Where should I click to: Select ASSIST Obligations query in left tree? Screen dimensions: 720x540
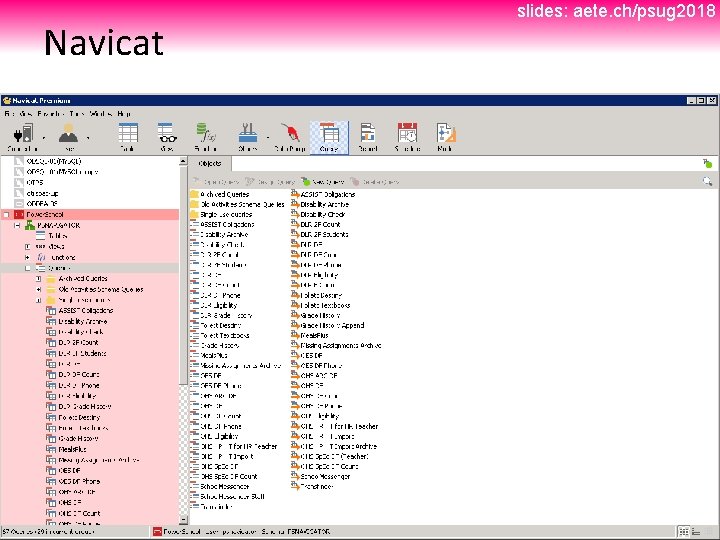click(x=80, y=310)
